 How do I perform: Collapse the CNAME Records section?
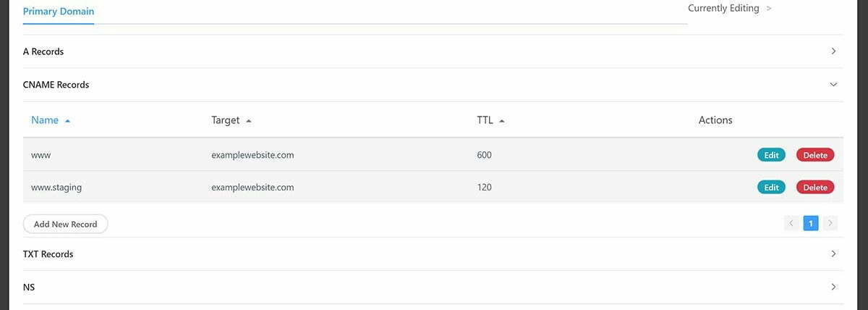[x=833, y=85]
